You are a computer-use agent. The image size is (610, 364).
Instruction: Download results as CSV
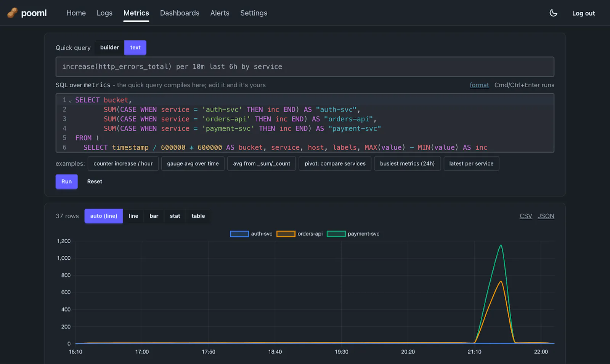coord(526,216)
